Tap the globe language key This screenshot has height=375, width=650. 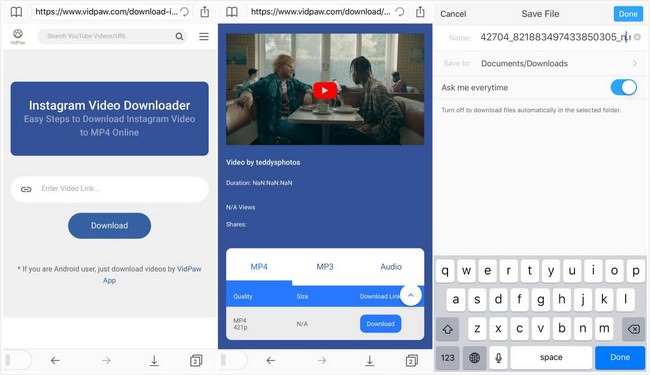474,358
